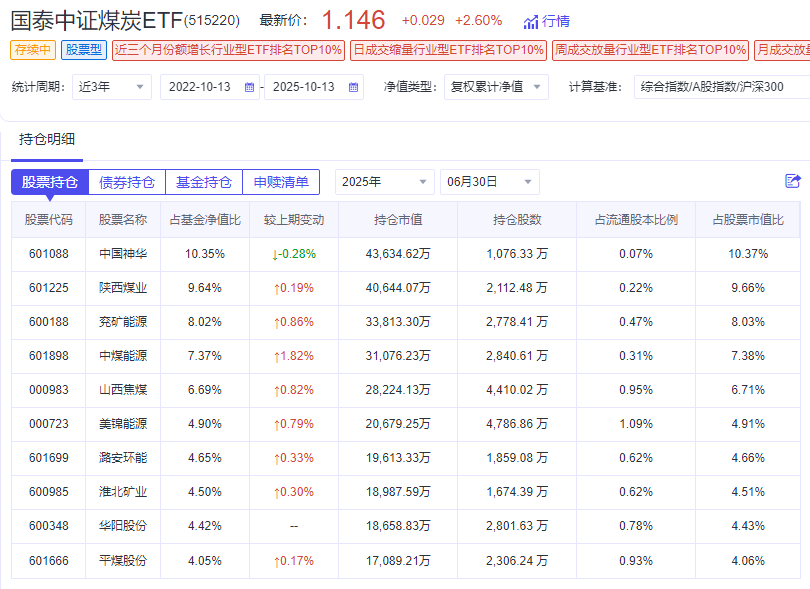The width and height of the screenshot is (810, 589).
Task: Click stock code 600188
Action: [x=49, y=322]
